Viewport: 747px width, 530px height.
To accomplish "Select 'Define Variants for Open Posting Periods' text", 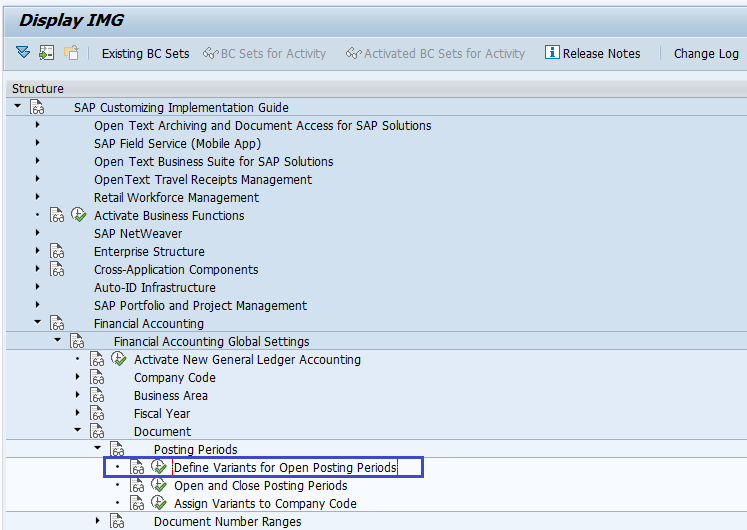I will 285,468.
